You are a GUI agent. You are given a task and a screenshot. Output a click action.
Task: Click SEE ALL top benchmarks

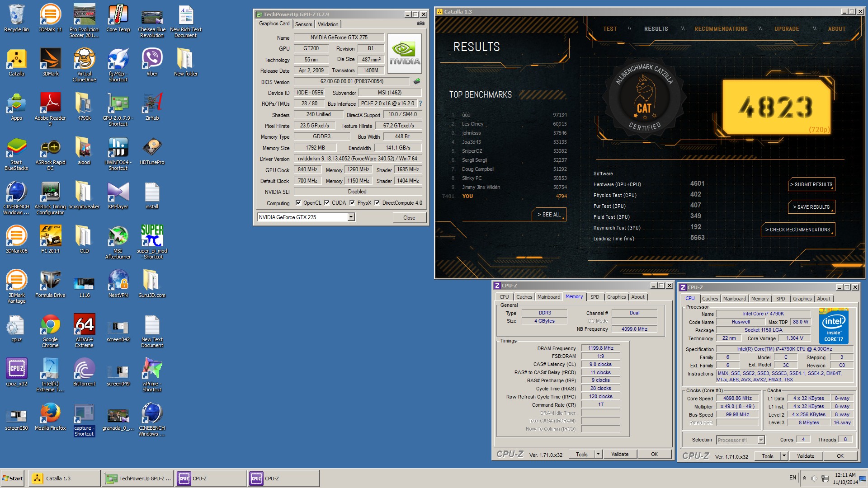click(x=549, y=215)
